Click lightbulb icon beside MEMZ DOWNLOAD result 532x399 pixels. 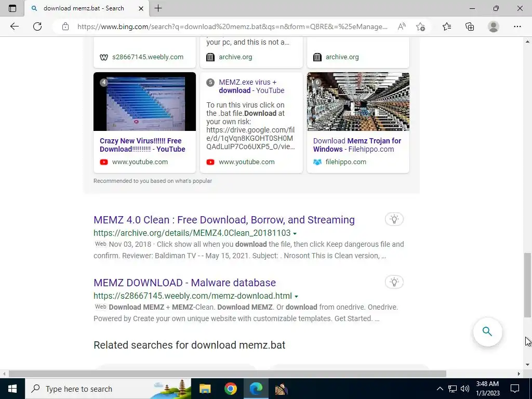click(394, 282)
